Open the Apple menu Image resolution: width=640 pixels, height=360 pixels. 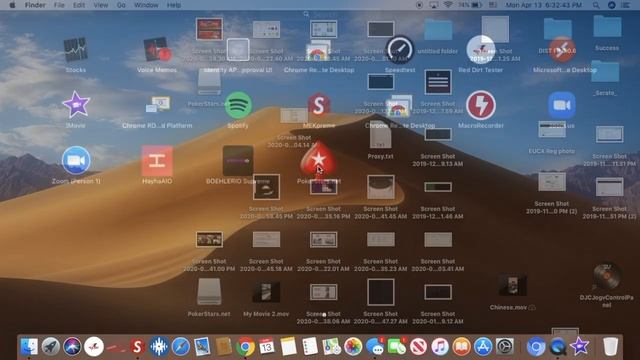(x=12, y=5)
